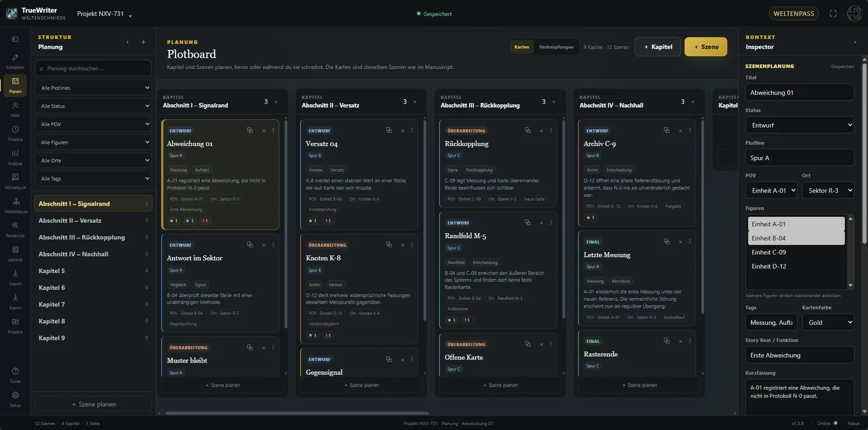Open the Knoten K-8 scene card
This screenshot has width=868, height=430.
[x=359, y=288]
